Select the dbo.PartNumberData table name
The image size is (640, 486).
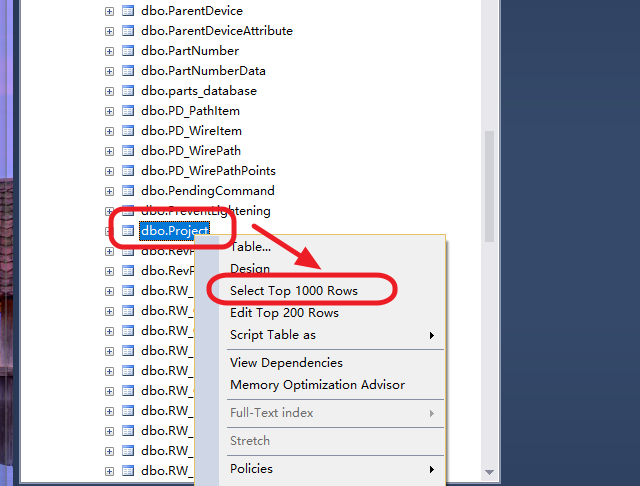203,71
